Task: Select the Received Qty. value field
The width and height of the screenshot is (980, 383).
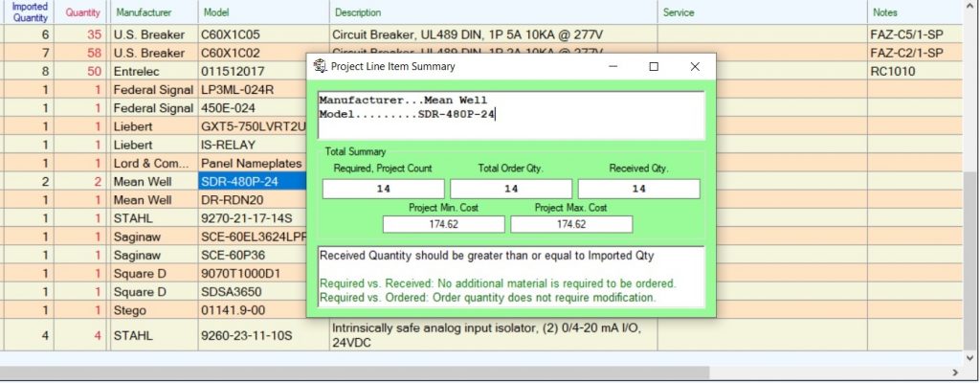Action: click(637, 190)
